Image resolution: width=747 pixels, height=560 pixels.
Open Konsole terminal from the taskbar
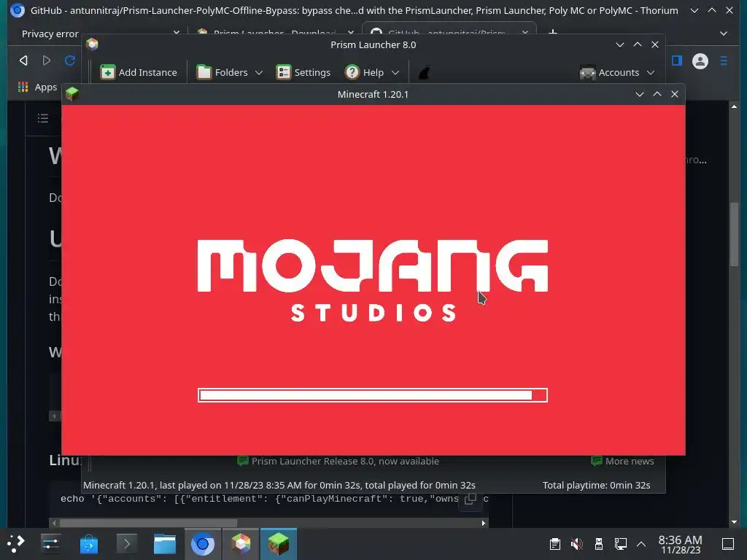click(127, 543)
